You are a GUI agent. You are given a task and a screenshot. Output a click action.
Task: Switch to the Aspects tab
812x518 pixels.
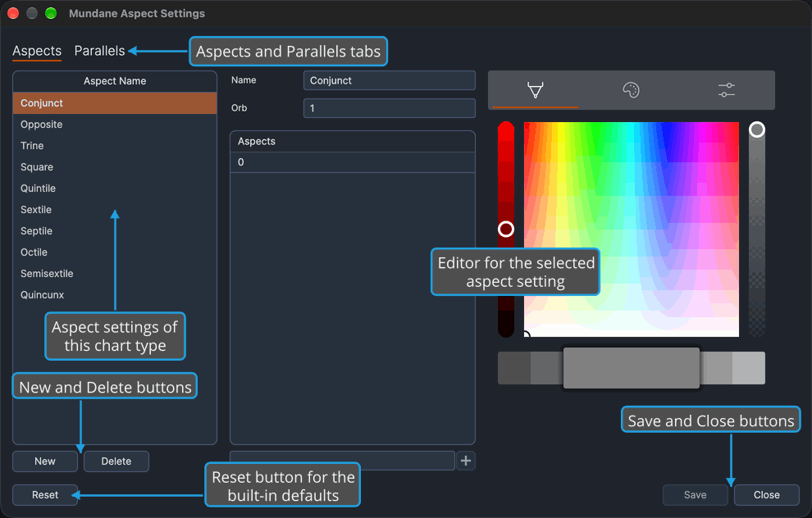coord(37,51)
